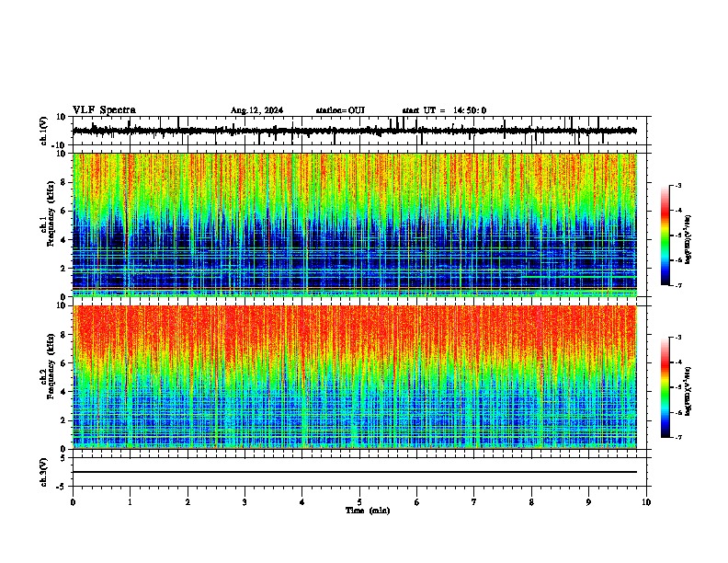Click the time axis tick label "9"
Viewport: 728px width, 563px height.
[x=588, y=502]
